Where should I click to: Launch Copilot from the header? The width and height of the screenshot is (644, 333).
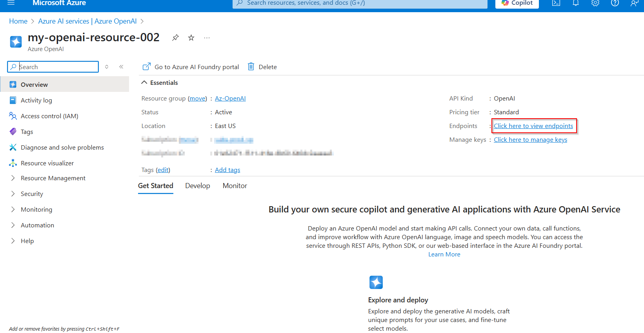click(x=517, y=3)
